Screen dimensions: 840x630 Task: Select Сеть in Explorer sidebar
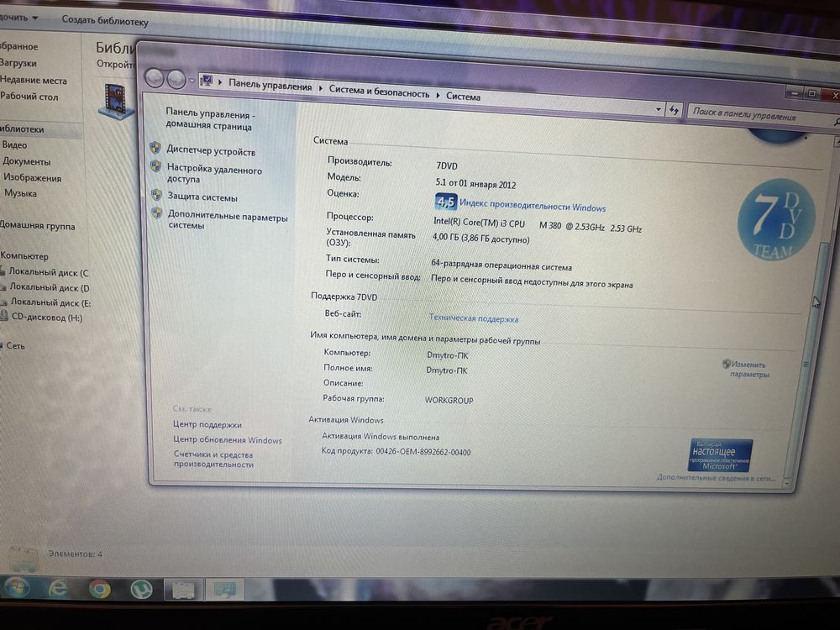pyautogui.click(x=14, y=346)
